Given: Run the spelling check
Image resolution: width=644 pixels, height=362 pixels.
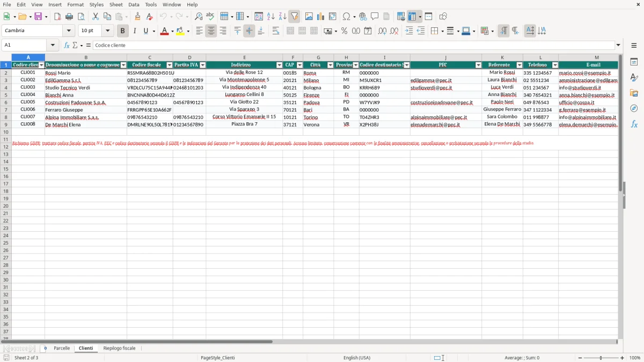Looking at the screenshot, I should pos(210,17).
